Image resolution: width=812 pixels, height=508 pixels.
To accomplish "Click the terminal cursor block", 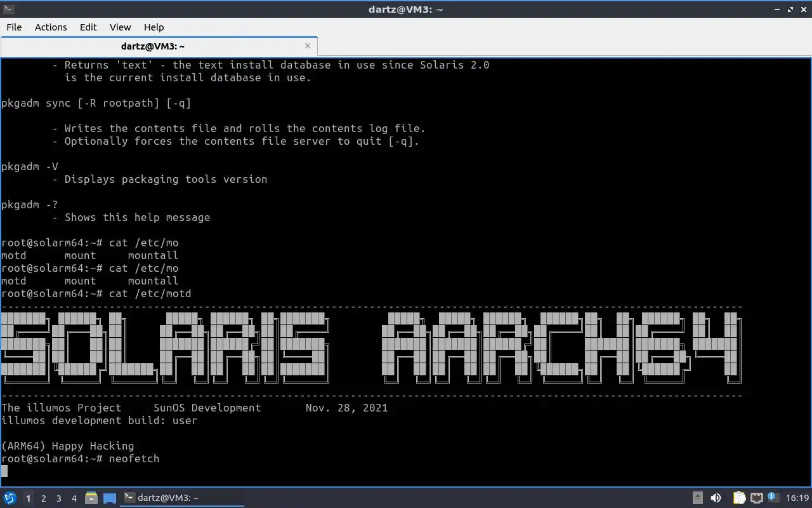I will 4,471.
